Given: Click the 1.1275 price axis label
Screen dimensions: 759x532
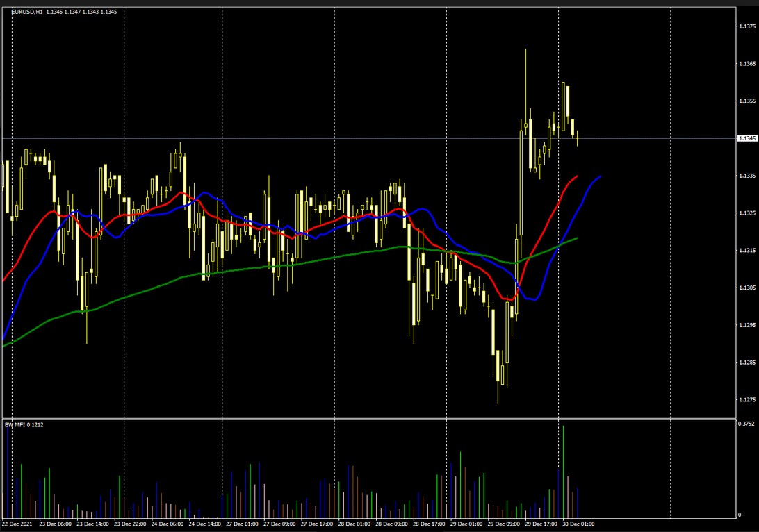Looking at the screenshot, I should (747, 399).
